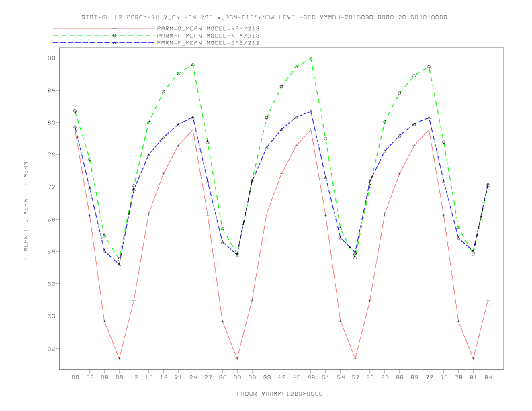Click x-axis tick label 33

237,377
